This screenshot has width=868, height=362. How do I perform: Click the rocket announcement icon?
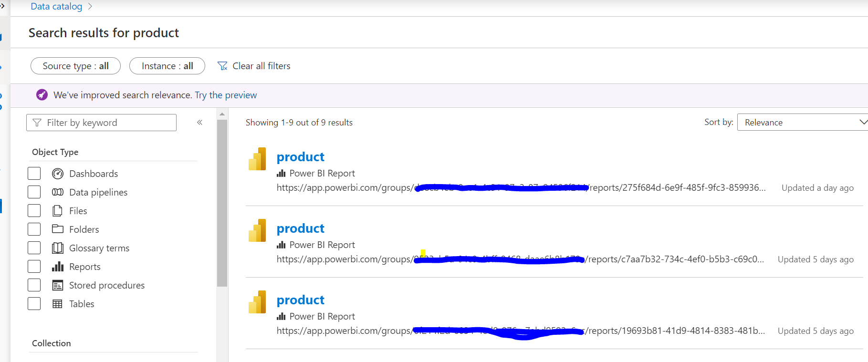pyautogui.click(x=42, y=95)
